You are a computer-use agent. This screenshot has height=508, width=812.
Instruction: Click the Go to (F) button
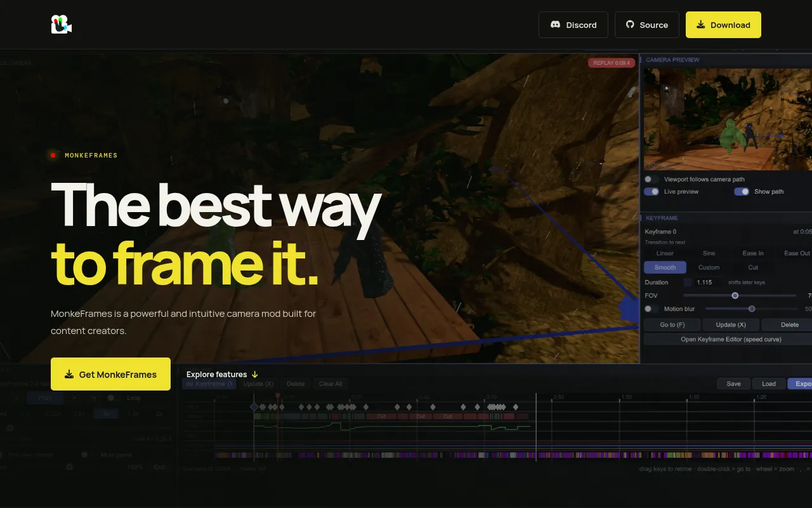coord(672,324)
